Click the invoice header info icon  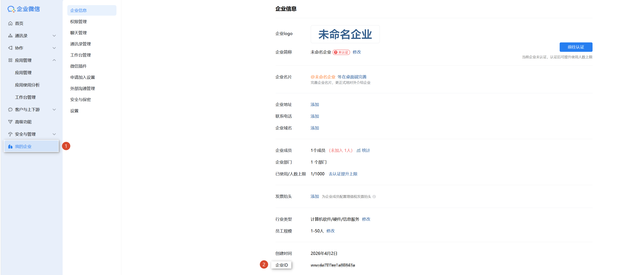374,197
